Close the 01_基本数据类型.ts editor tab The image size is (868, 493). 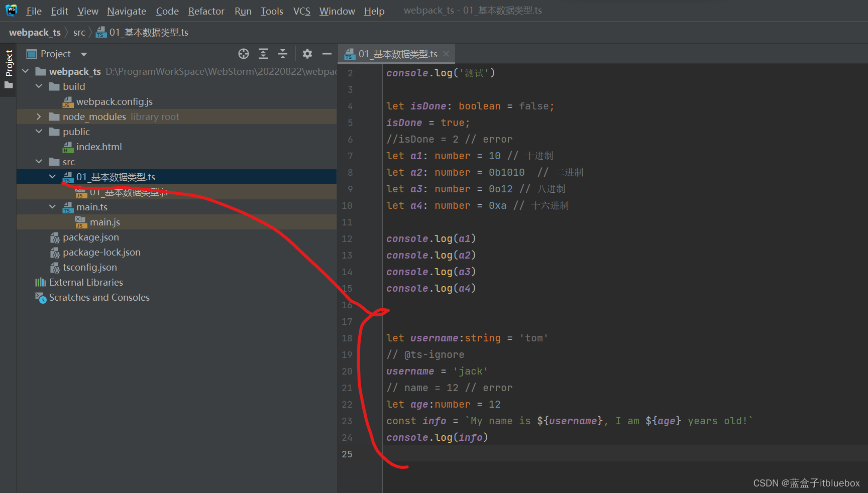(446, 54)
